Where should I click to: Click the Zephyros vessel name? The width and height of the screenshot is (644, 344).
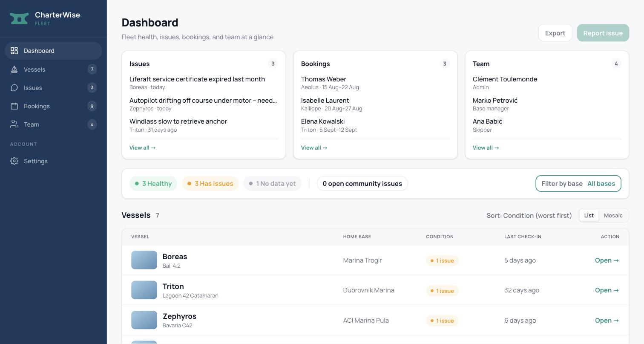pyautogui.click(x=179, y=316)
